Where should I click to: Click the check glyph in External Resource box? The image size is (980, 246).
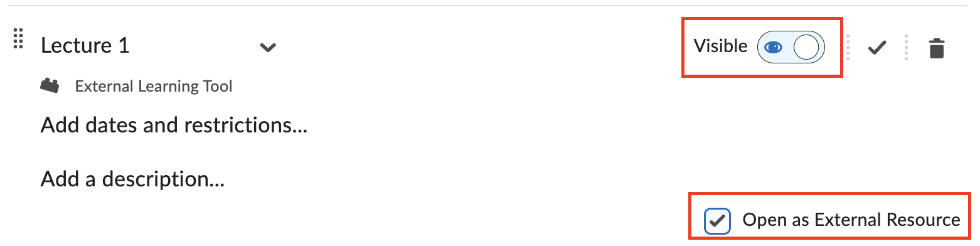coord(717,220)
